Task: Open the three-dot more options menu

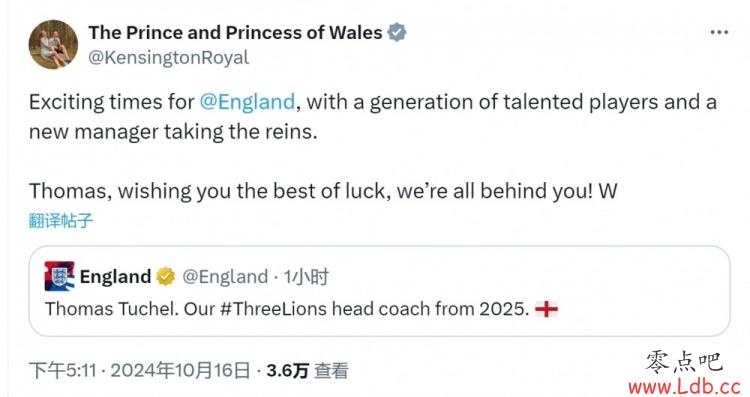Action: (719, 33)
